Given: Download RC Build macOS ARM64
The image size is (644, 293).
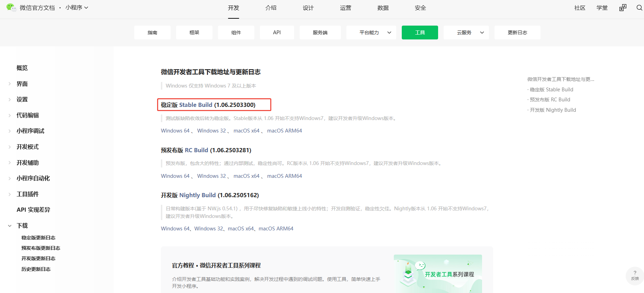Looking at the screenshot, I should click(284, 176).
